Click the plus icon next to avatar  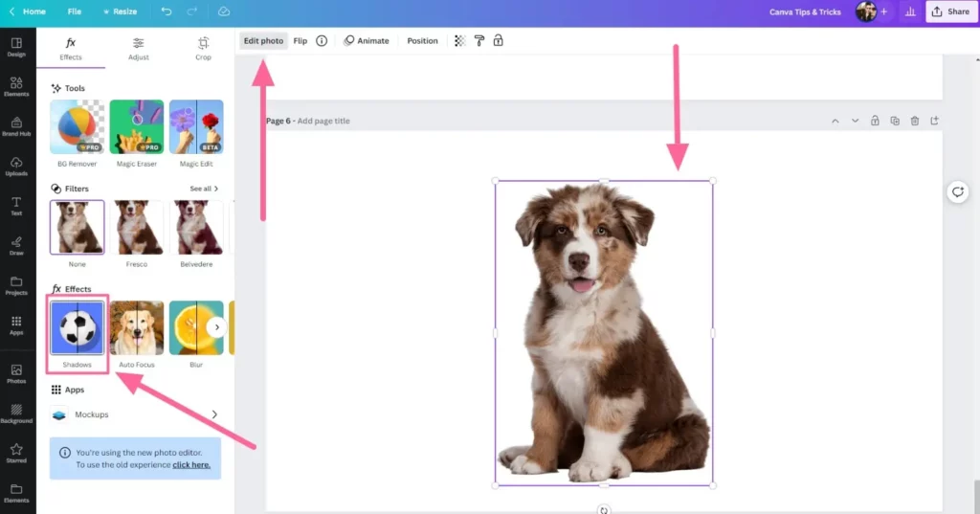(883, 11)
